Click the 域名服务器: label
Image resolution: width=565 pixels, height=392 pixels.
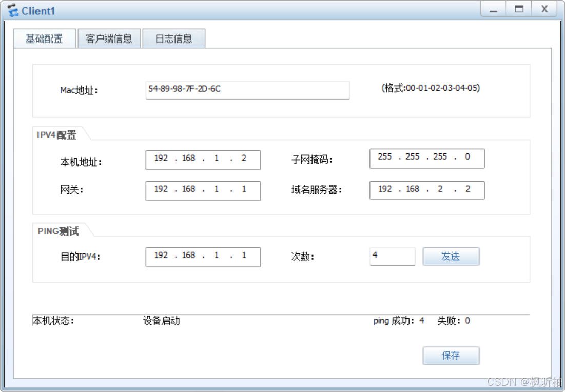[317, 190]
